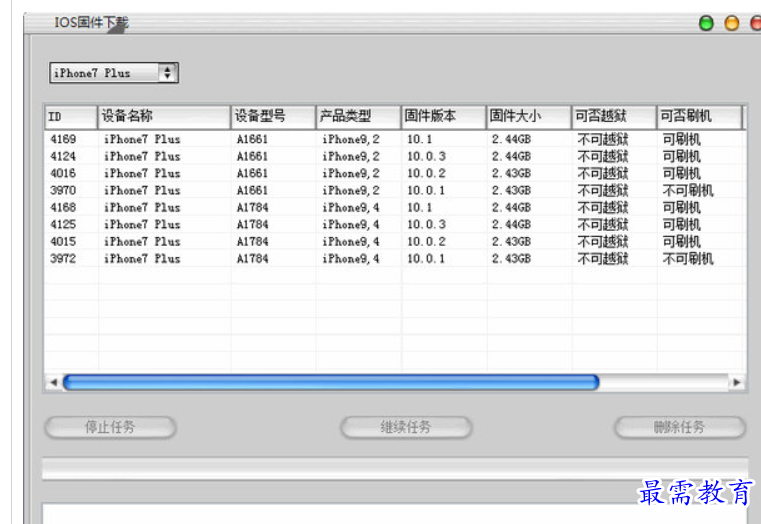
Task: Select the row with ID 3970
Action: [395, 191]
